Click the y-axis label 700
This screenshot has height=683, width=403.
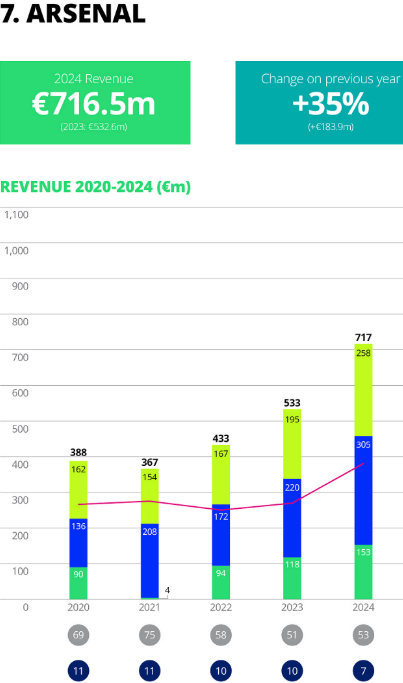(x=20, y=358)
